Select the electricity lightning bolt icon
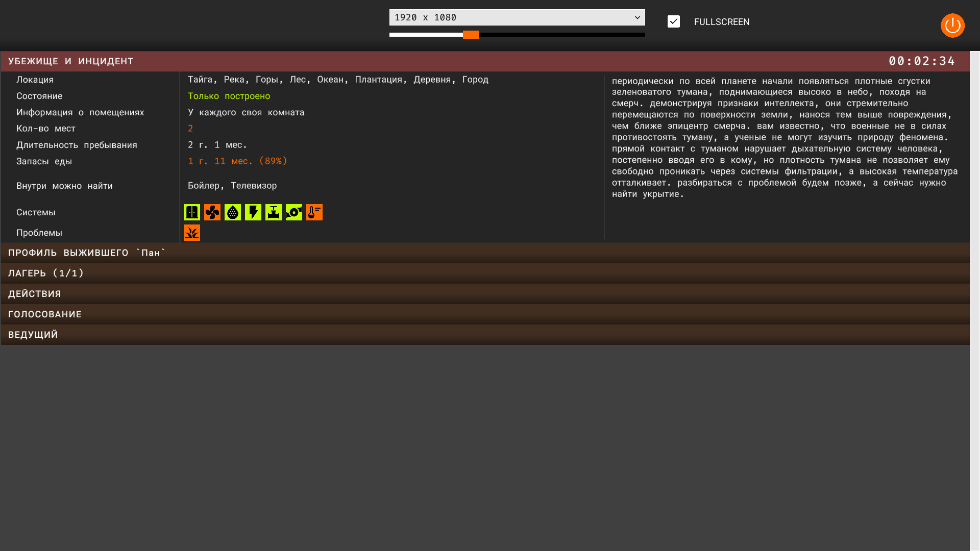 253,212
